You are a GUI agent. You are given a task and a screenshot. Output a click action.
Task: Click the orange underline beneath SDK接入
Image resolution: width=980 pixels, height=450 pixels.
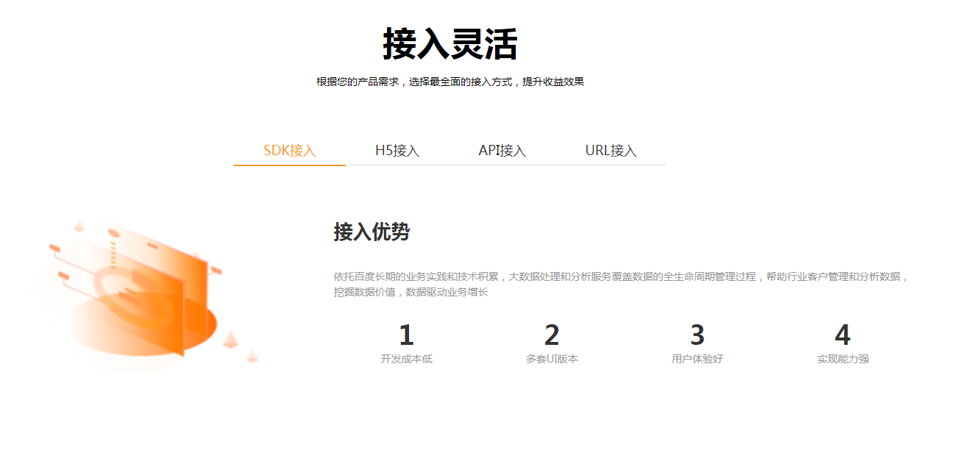click(289, 165)
